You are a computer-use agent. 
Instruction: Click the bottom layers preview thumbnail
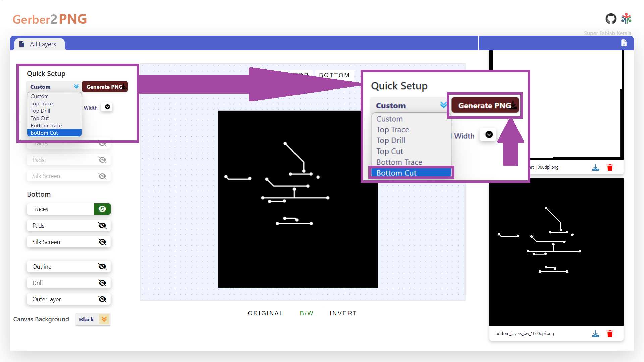556,252
